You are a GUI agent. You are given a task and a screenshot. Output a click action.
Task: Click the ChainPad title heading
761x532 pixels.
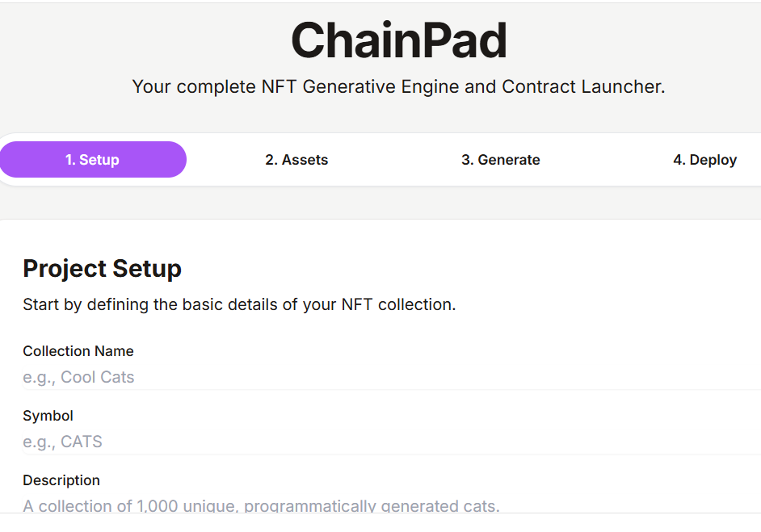click(398, 40)
